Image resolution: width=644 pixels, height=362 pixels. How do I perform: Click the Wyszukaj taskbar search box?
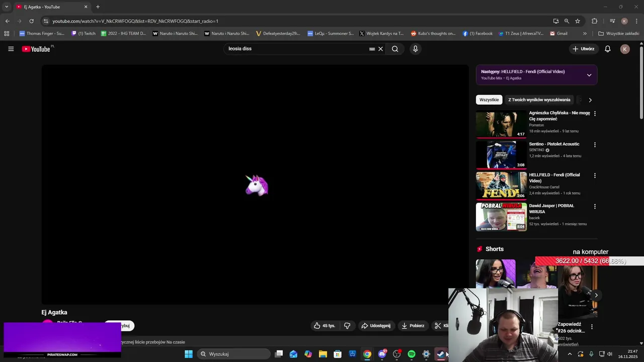point(233,354)
